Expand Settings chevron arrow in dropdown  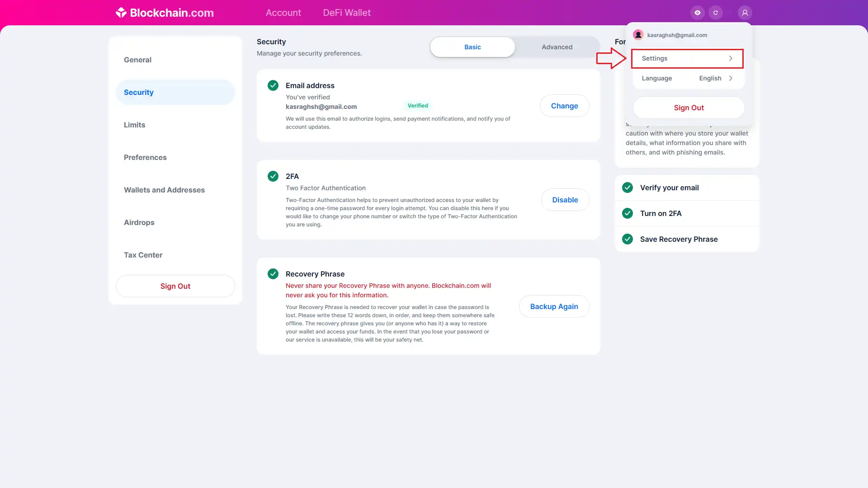[x=731, y=58]
